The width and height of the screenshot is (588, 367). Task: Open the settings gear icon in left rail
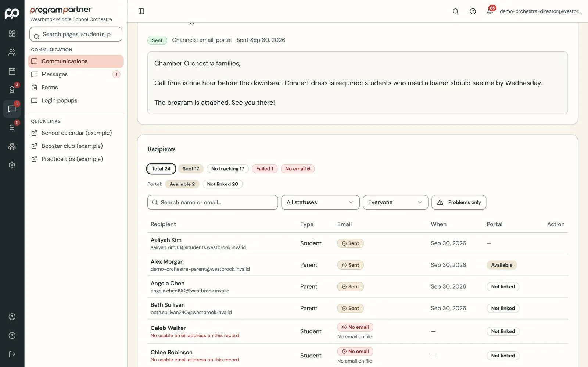point(12,165)
